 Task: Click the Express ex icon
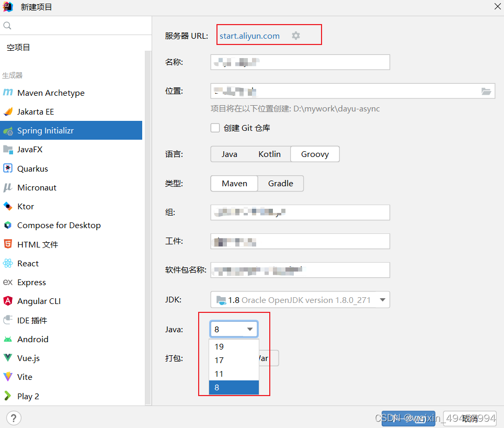(8, 282)
